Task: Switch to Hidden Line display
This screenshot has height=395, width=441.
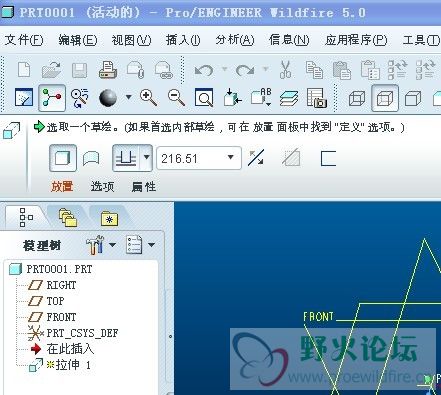Action: coord(385,98)
